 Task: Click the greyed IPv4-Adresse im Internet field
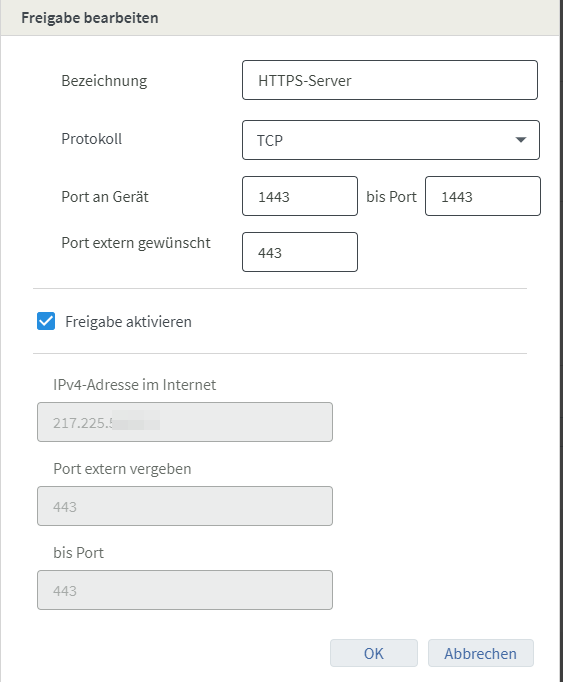(x=185, y=422)
